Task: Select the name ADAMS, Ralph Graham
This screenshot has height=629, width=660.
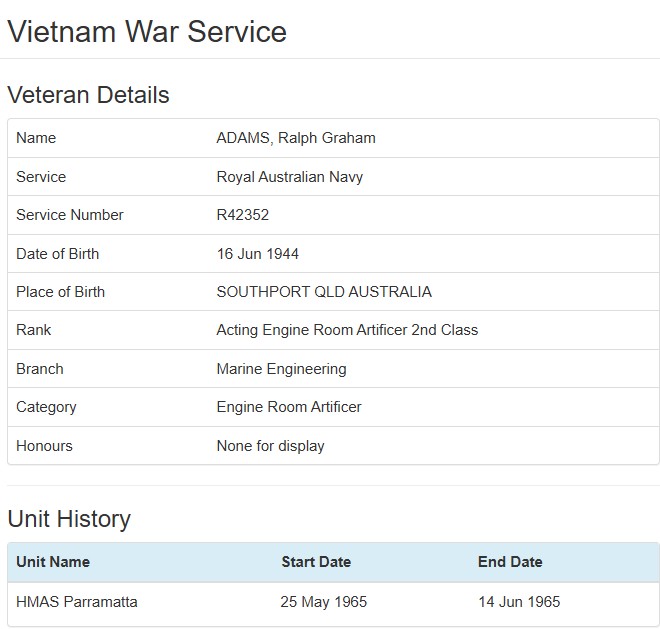Action: coord(295,138)
